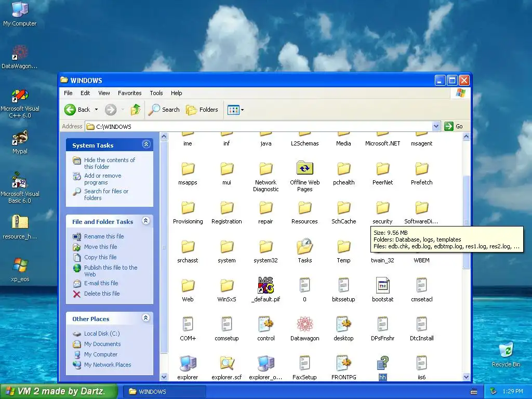Click the file list scroll down arrow
532x399 pixels.
click(x=466, y=377)
